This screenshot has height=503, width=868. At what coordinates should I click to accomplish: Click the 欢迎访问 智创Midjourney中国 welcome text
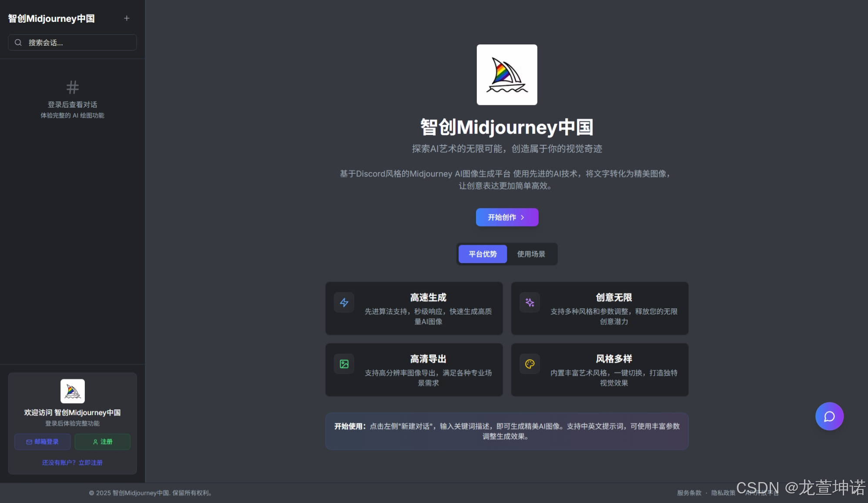[72, 412]
